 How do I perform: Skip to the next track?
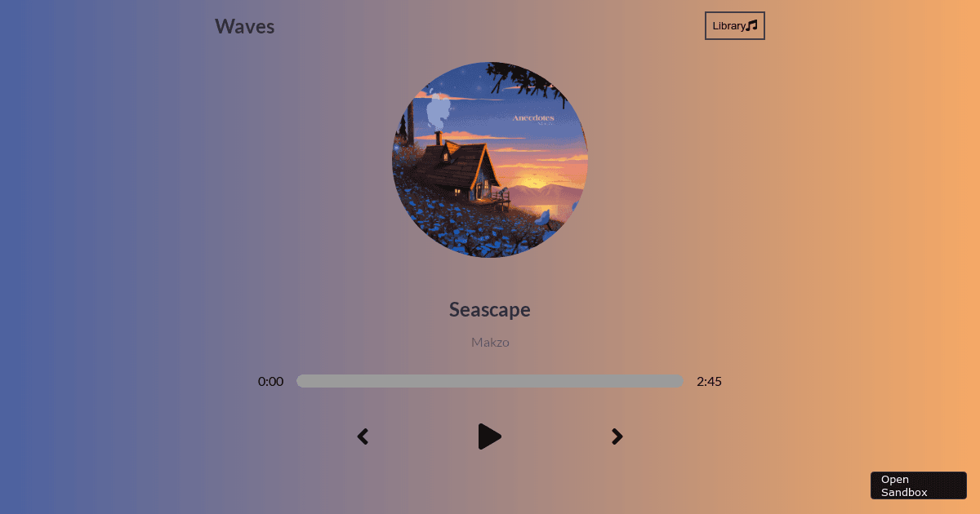pyautogui.click(x=617, y=436)
